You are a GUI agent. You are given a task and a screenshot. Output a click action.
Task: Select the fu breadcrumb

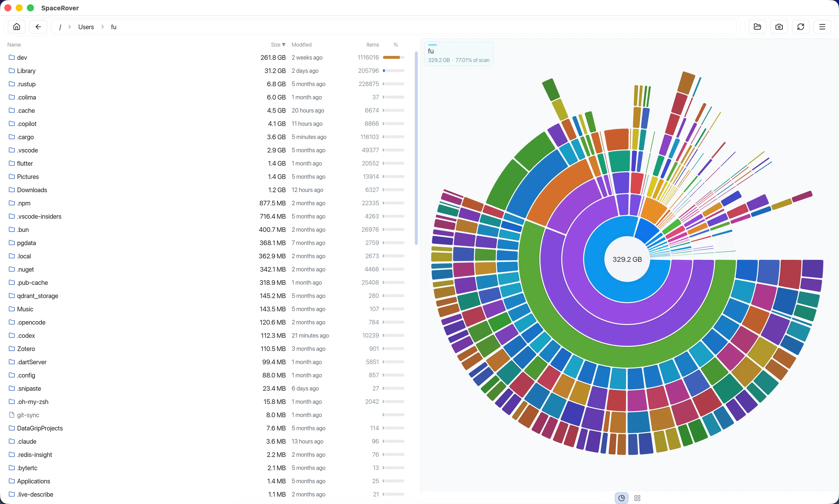[114, 27]
